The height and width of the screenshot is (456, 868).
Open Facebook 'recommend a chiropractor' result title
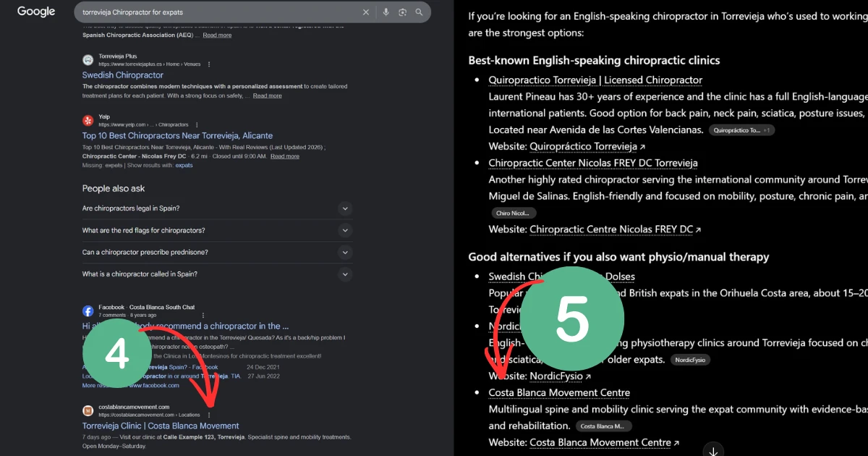[185, 326]
